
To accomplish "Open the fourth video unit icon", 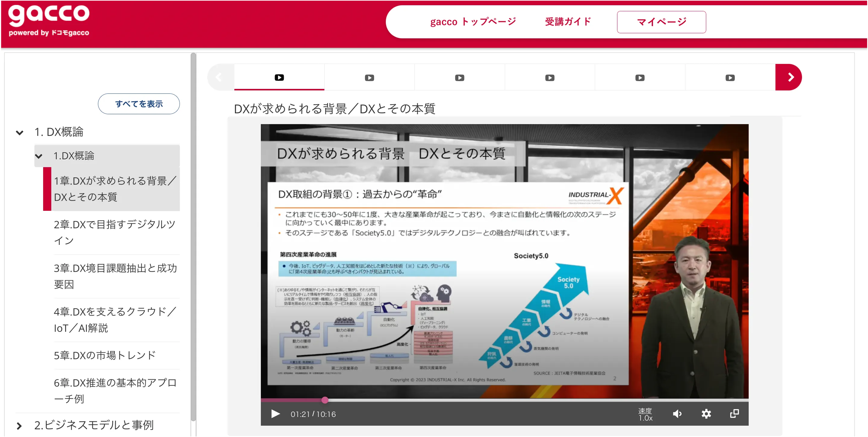I will (x=549, y=78).
